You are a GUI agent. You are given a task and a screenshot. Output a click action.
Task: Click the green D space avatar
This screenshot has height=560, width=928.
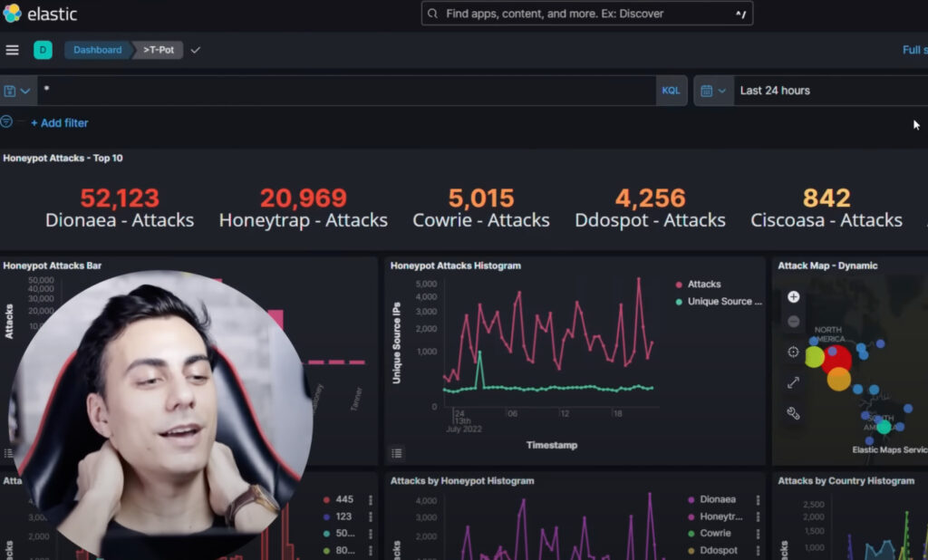[x=43, y=50]
